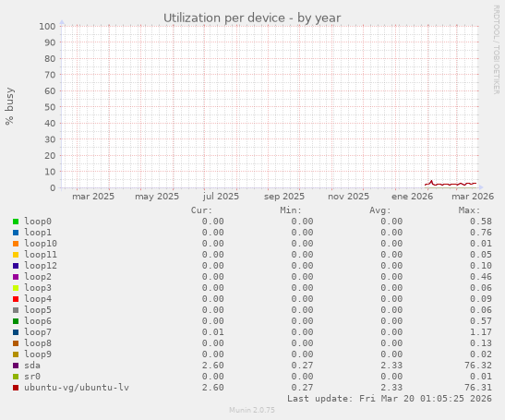Viewport: 505px width, 420px height.
Task: Click loop0 max value 0.58
Action: (x=481, y=222)
